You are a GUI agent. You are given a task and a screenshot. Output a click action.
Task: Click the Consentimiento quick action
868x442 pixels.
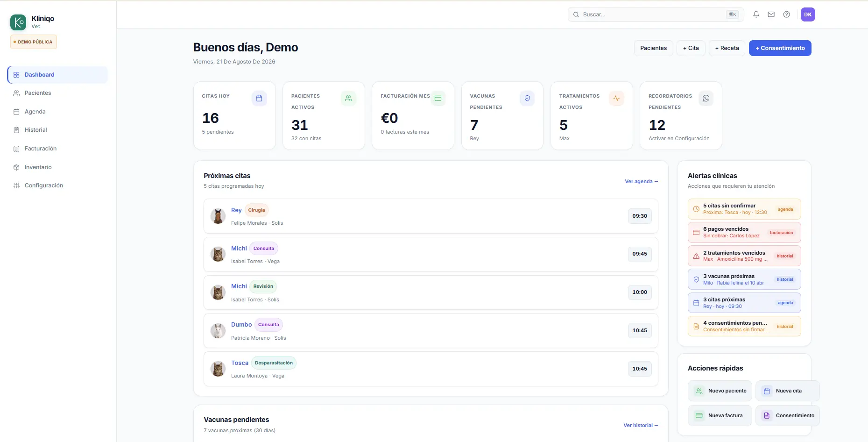(x=788, y=415)
